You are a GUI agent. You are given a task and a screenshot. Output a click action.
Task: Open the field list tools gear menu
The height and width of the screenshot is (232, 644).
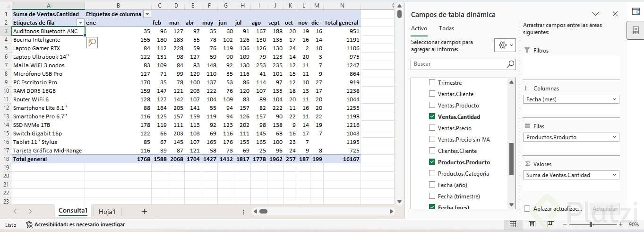click(x=505, y=45)
